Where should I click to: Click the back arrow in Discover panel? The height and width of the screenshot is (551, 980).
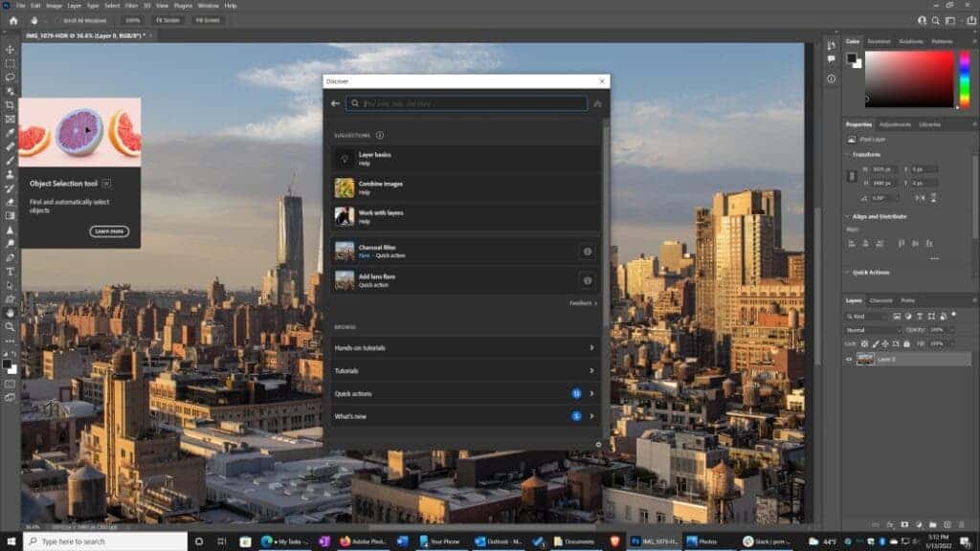(335, 103)
